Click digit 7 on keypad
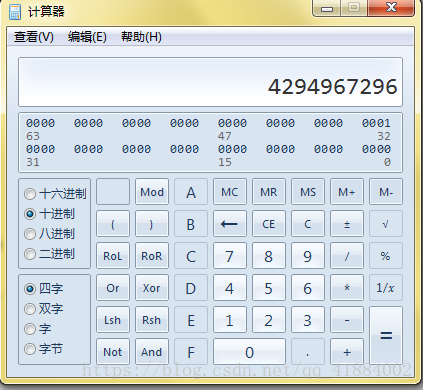Image resolution: width=423 pixels, height=390 pixels. pyautogui.click(x=230, y=256)
